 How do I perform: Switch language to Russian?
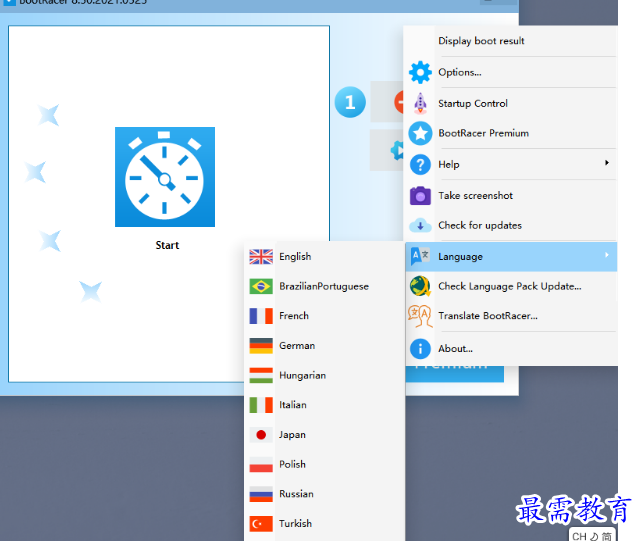(324, 494)
